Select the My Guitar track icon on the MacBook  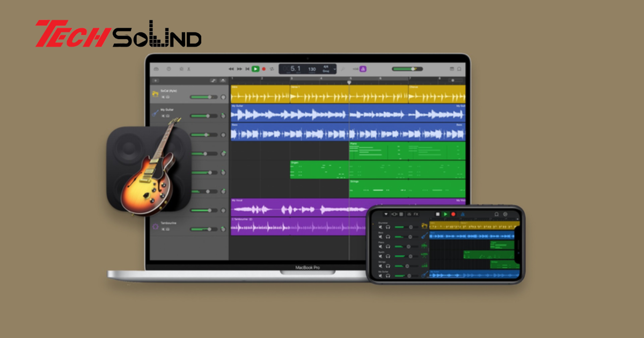point(155,113)
